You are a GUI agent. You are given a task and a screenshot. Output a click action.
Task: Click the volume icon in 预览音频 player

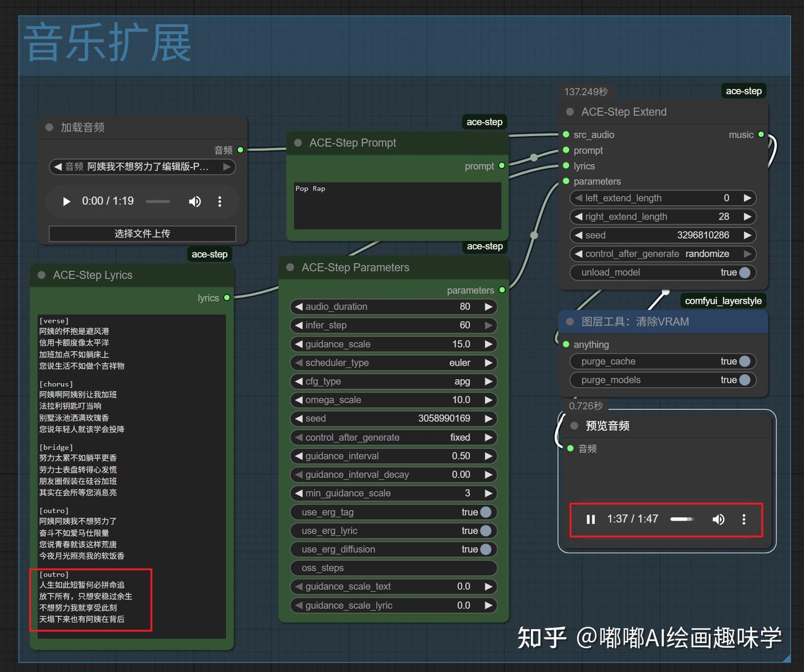pos(719,519)
